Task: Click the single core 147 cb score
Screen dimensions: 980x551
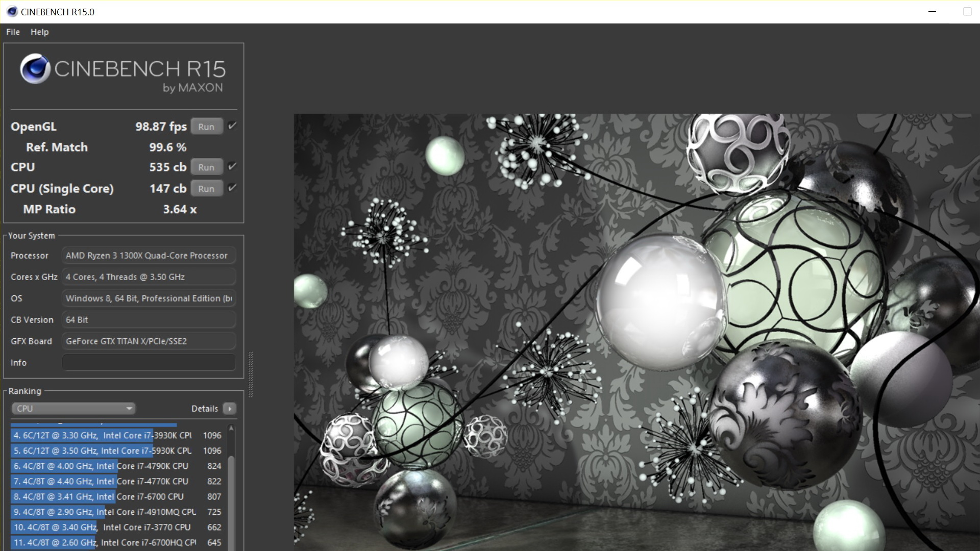Action: pyautogui.click(x=168, y=188)
